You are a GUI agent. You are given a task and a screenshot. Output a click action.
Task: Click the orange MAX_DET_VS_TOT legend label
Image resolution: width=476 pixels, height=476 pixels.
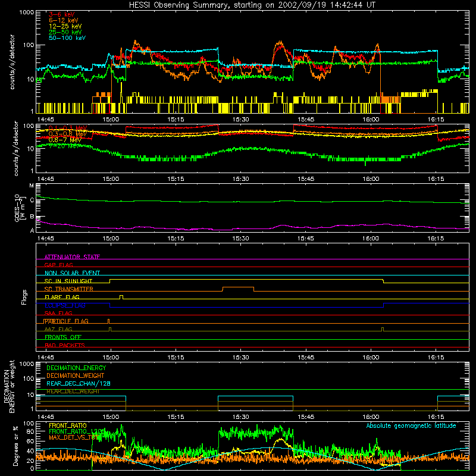tap(74, 437)
